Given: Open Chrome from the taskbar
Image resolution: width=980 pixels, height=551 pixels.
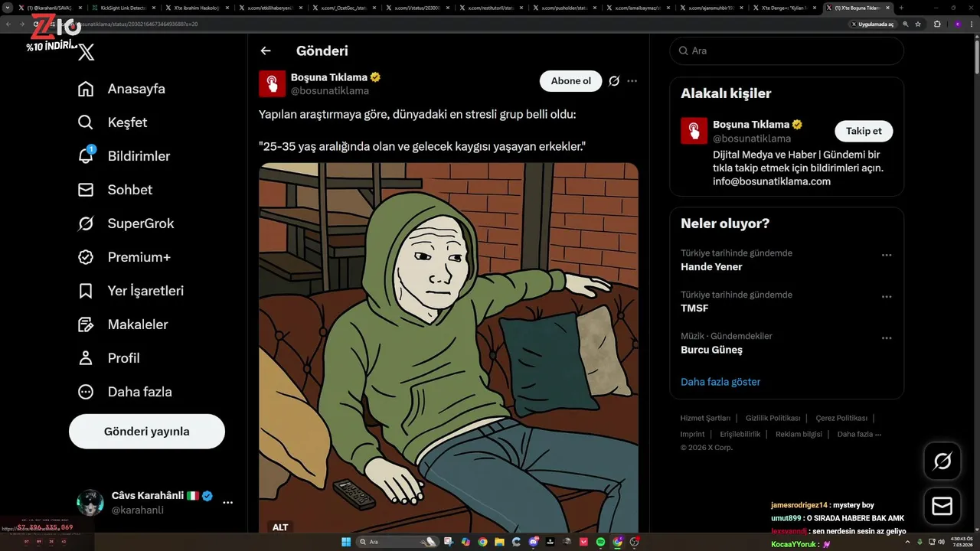Looking at the screenshot, I should [x=483, y=542].
